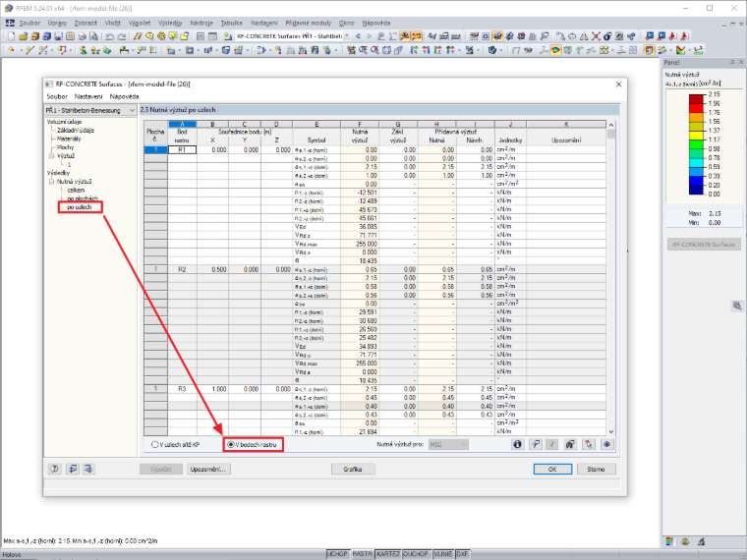Click the Grafika button
747x560 pixels.
pos(353,470)
